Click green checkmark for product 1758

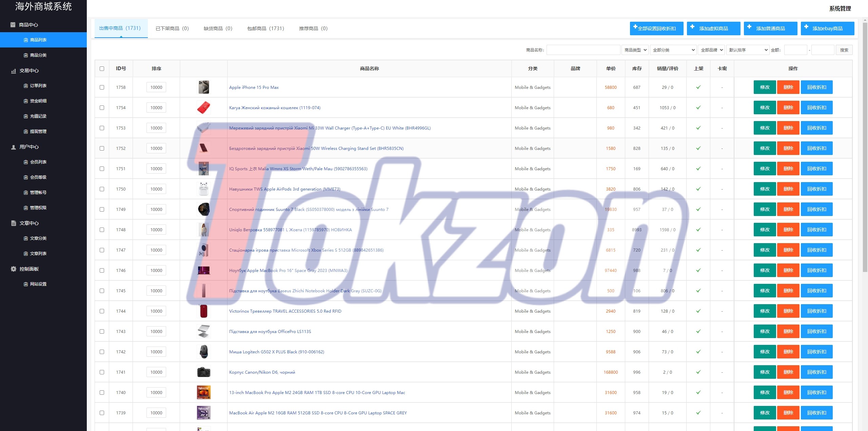[698, 87]
